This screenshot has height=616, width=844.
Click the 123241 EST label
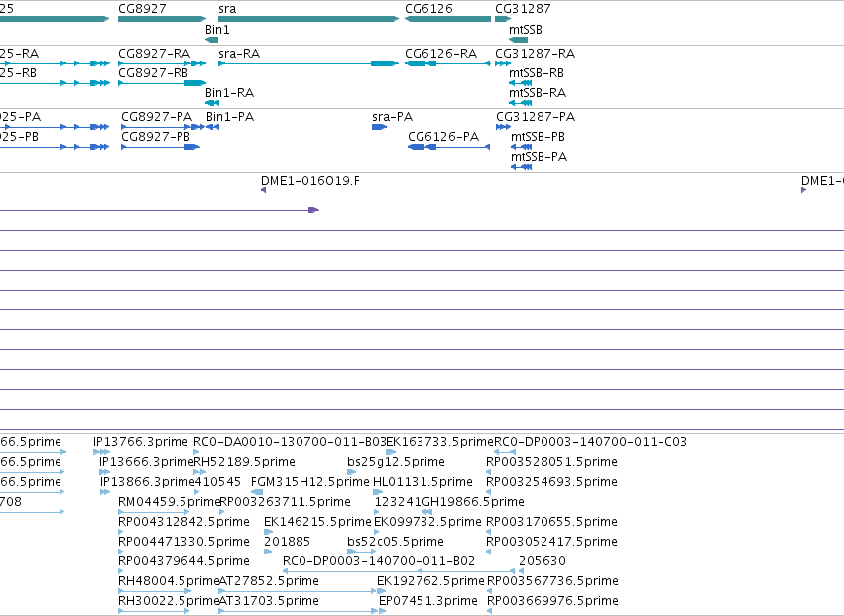(399, 502)
